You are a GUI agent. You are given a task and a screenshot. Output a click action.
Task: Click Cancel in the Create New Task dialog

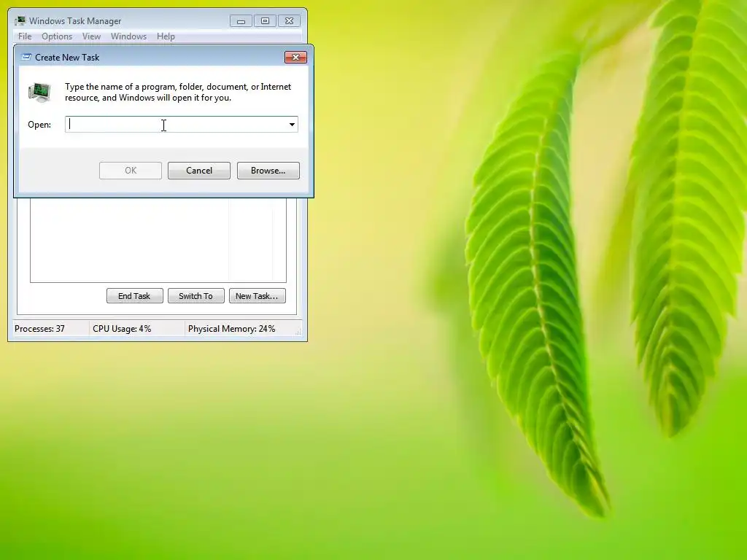[198, 171]
